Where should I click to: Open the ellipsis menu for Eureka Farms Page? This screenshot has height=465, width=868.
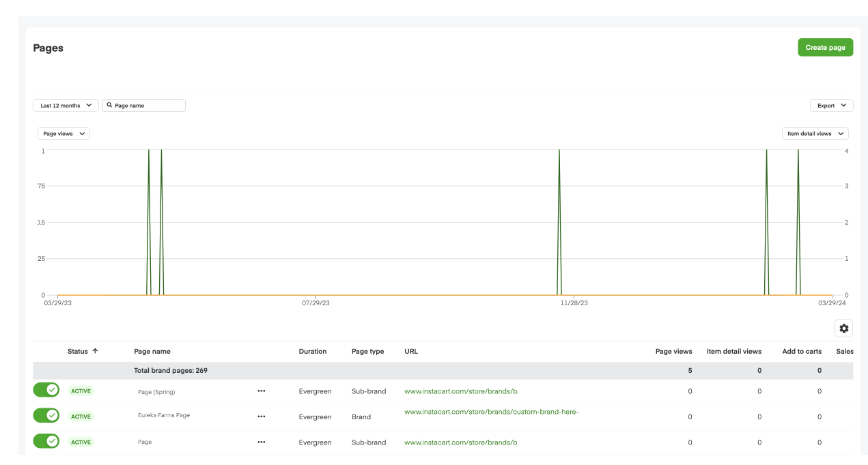[261, 416]
